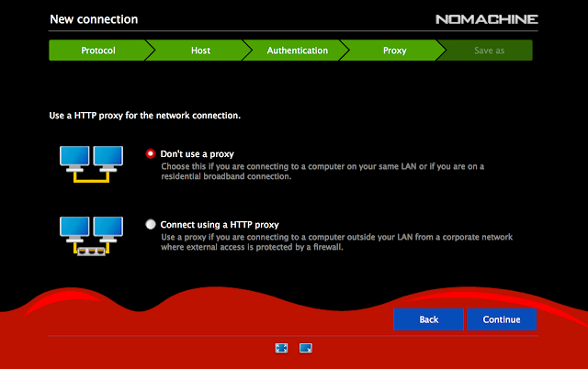
Task: Click the computers-through-proxy-hub icon
Action: coord(91,236)
